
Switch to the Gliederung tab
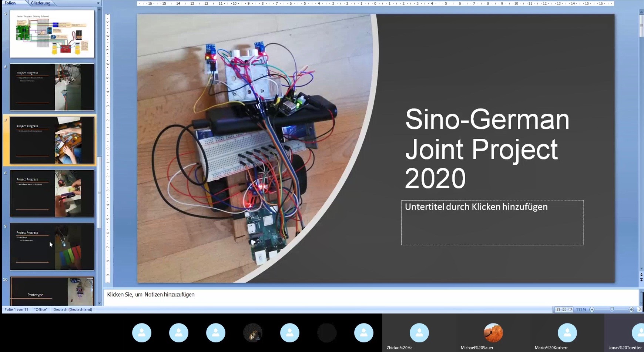(41, 3)
